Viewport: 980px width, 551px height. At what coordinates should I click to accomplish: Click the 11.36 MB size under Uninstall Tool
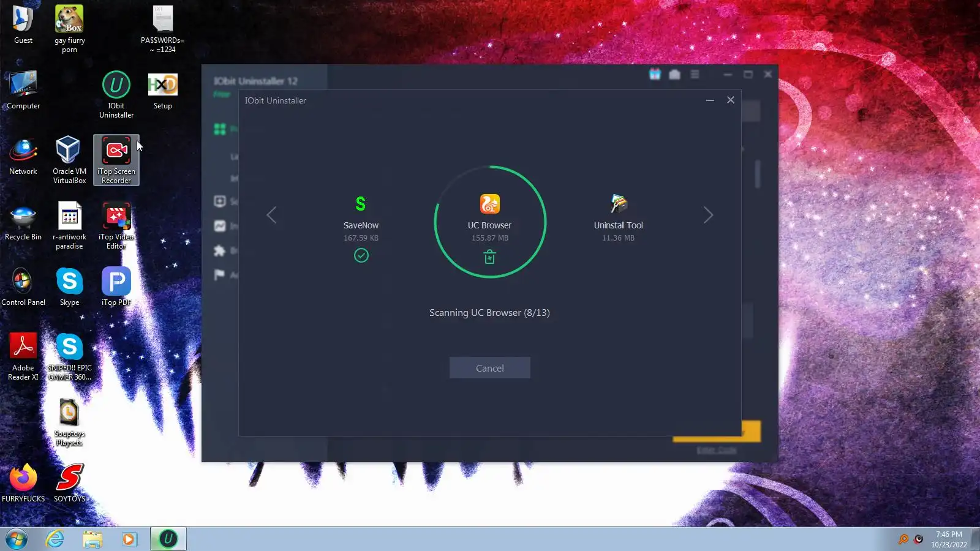[x=618, y=238]
